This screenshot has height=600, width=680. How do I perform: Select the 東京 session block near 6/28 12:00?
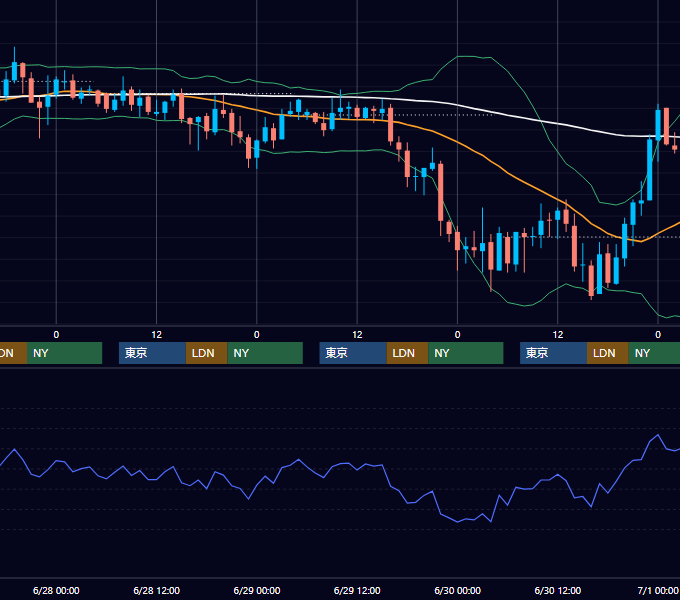coord(152,353)
